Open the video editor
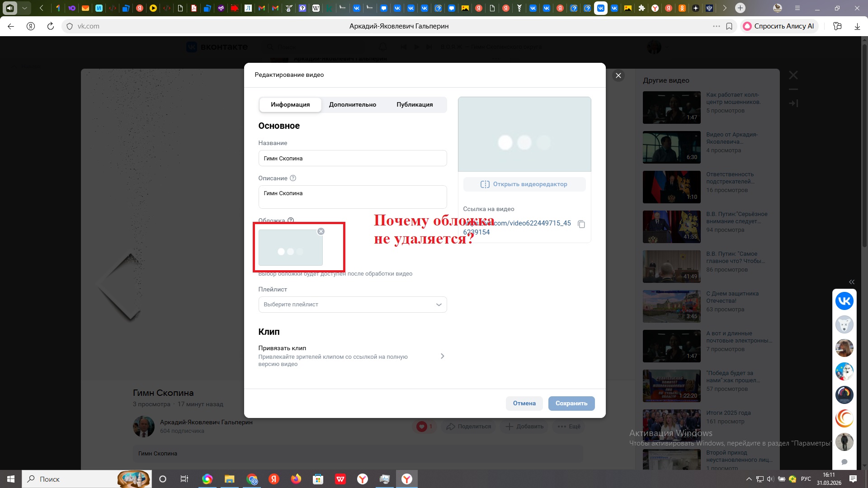Viewport: 868px width, 488px height. pos(524,184)
